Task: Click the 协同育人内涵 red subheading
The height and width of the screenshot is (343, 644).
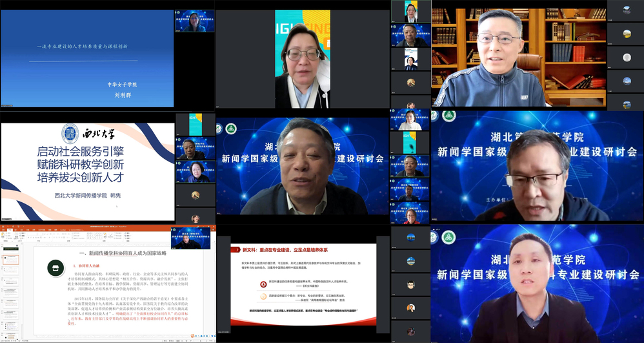Action: click(87, 265)
